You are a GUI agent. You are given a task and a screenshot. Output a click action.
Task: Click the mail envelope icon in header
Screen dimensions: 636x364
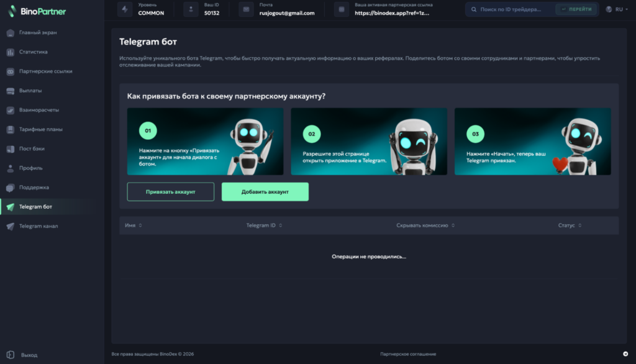(x=246, y=9)
